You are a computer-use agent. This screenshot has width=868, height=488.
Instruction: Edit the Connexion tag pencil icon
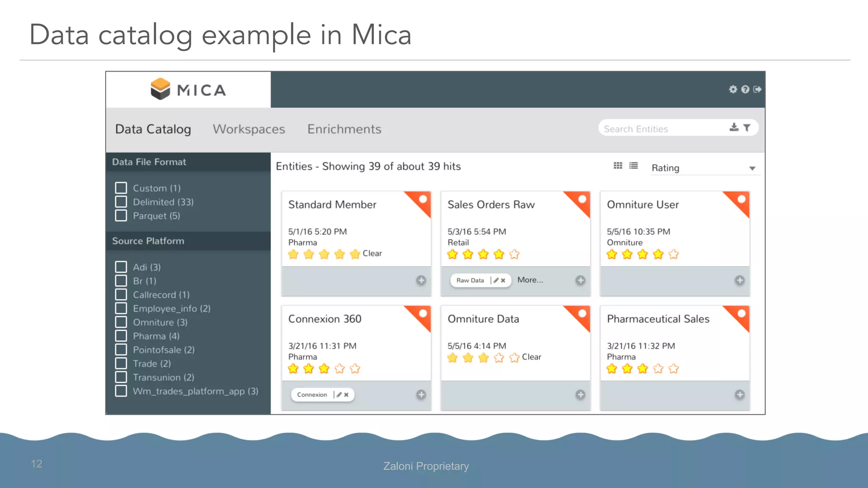339,395
